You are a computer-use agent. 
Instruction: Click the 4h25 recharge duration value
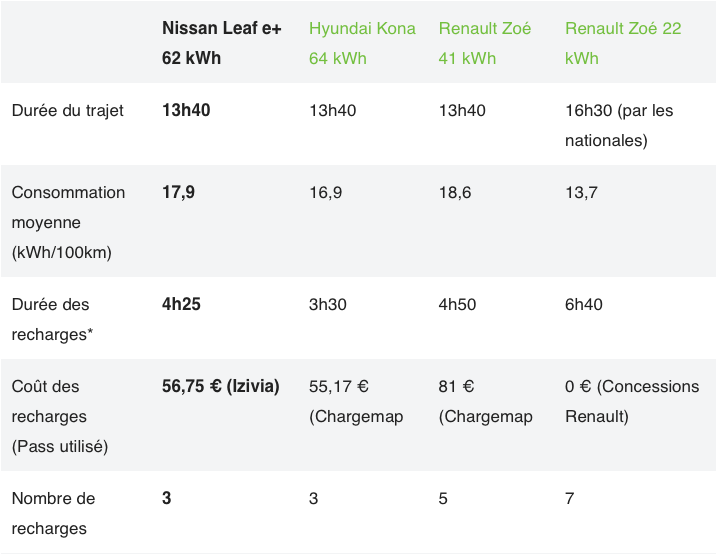click(x=181, y=304)
